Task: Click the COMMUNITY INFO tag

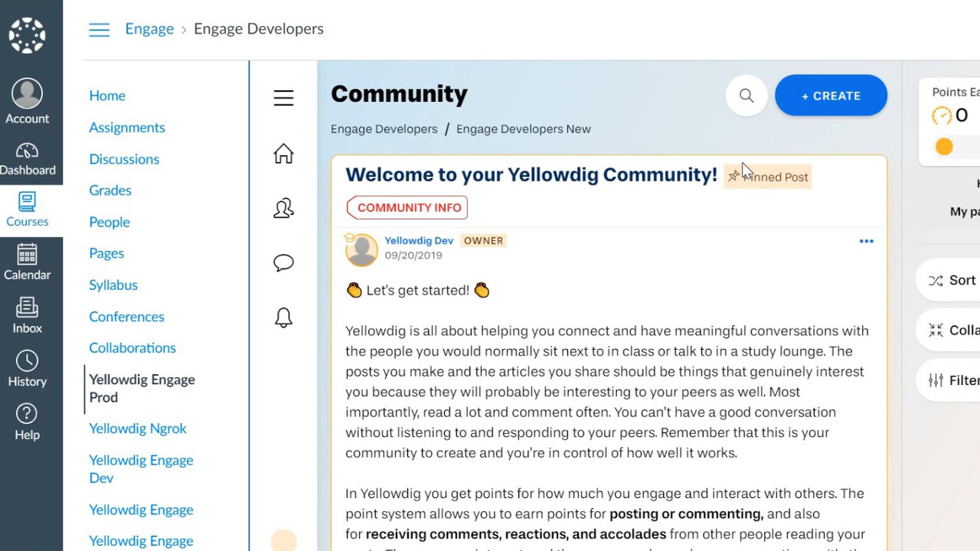Action: coord(407,207)
